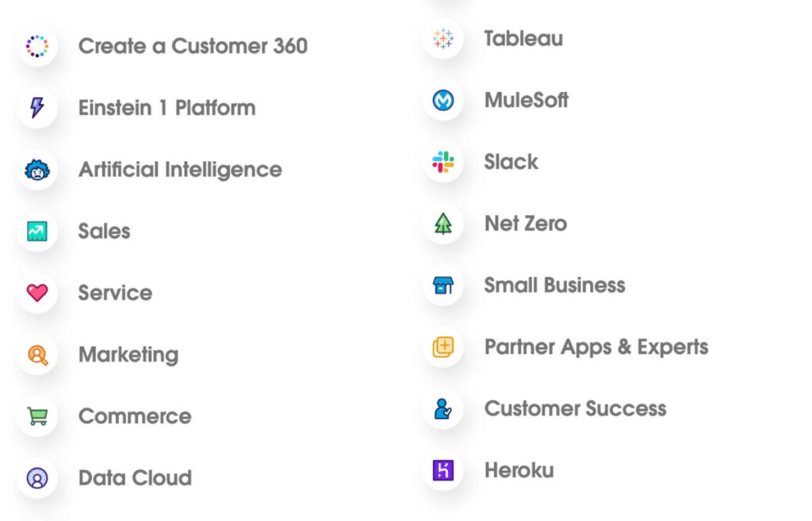Open the Data Cloud link
The height and width of the screenshot is (521, 812).
pos(135,477)
